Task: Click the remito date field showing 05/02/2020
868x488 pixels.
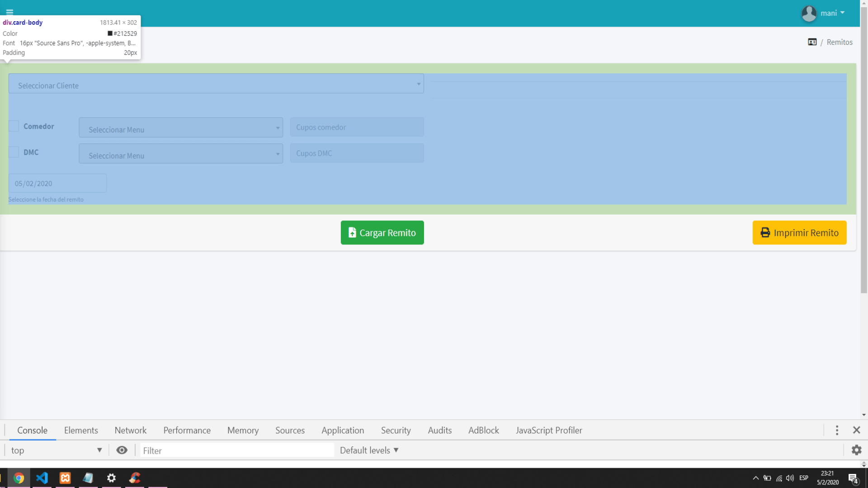Action: tap(57, 183)
